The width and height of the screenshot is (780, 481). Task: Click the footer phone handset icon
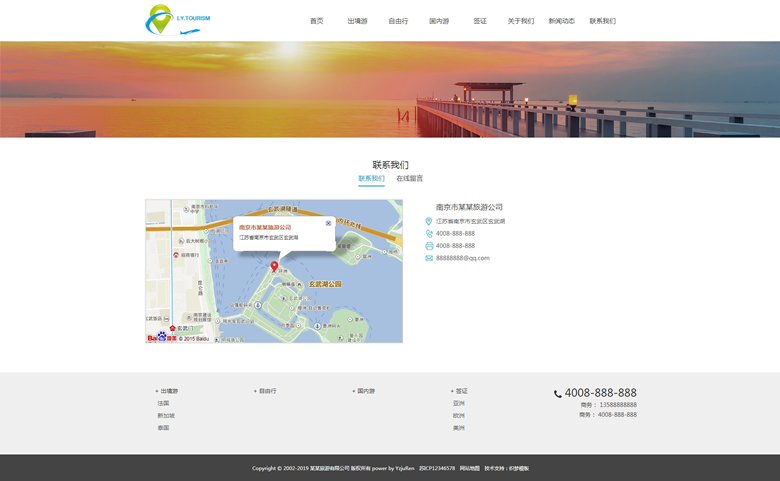(558, 394)
